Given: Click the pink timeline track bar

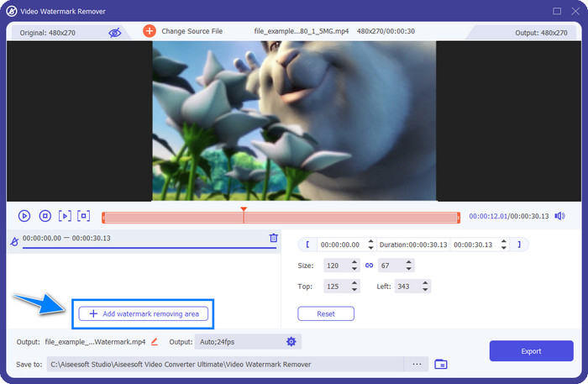Looking at the screenshot, I should (281, 218).
